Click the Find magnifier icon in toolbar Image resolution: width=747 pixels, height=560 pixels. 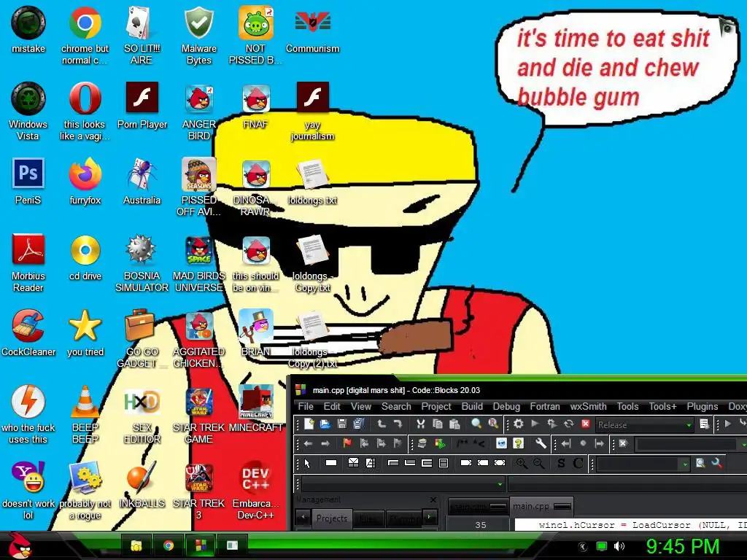(476, 424)
